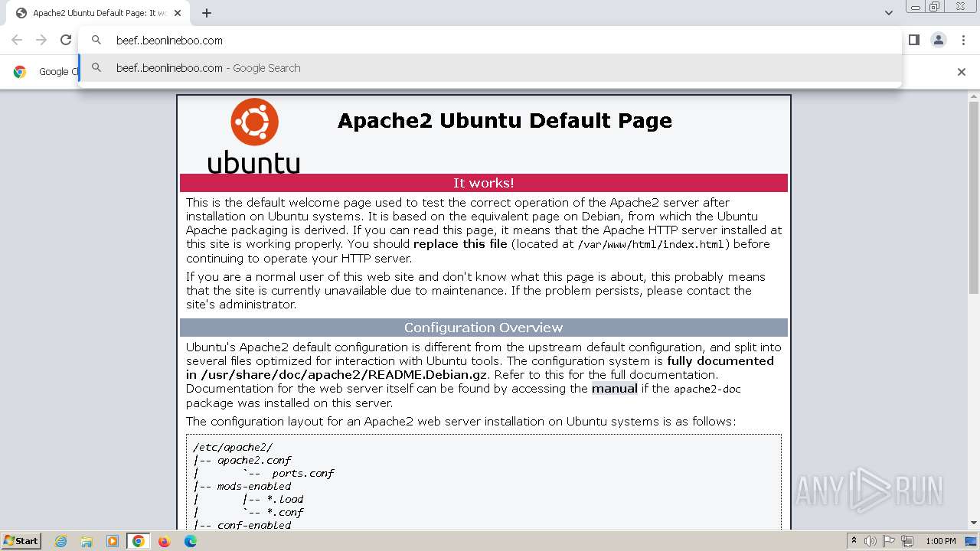Click the scrollbar down arrow
Screen dimensions: 980x551
coord(974,523)
